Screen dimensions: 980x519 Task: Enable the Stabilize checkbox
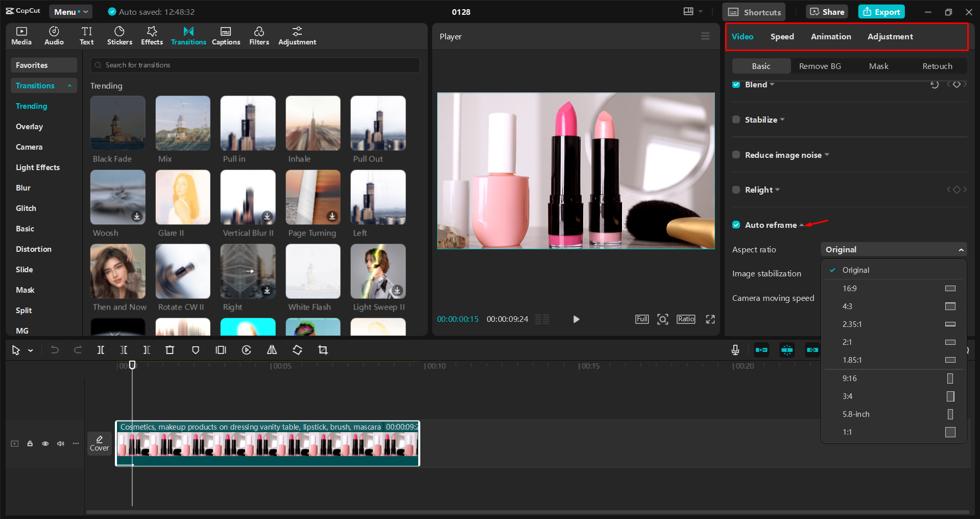click(x=736, y=120)
